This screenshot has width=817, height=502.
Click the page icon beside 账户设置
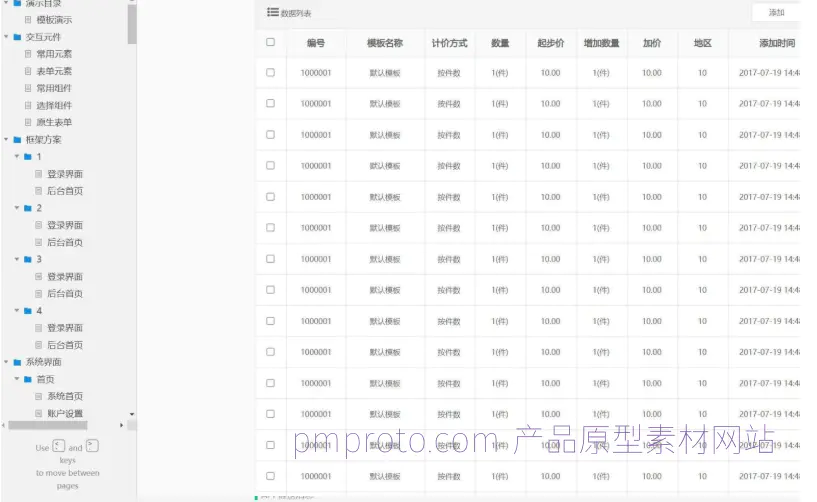tap(39, 413)
